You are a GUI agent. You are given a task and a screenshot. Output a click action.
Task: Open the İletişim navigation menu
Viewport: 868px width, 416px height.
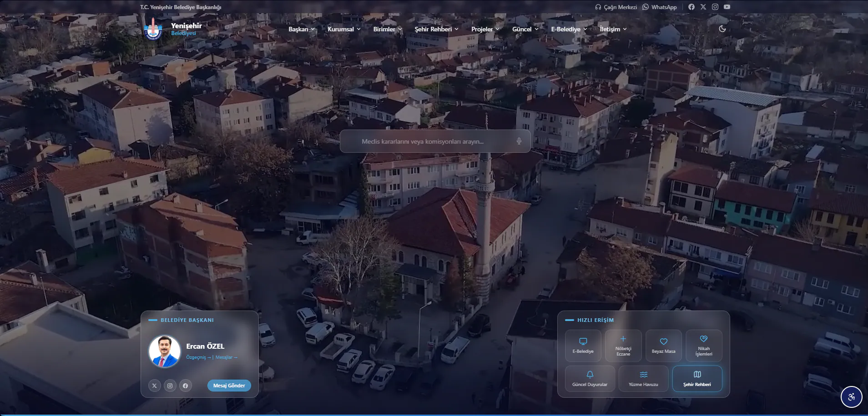[x=613, y=29]
